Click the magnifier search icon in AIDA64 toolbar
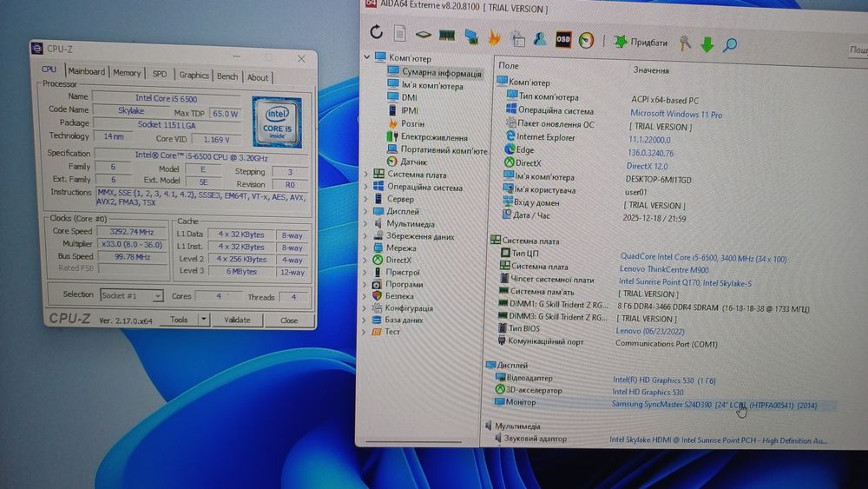868x489 pixels. [730, 45]
